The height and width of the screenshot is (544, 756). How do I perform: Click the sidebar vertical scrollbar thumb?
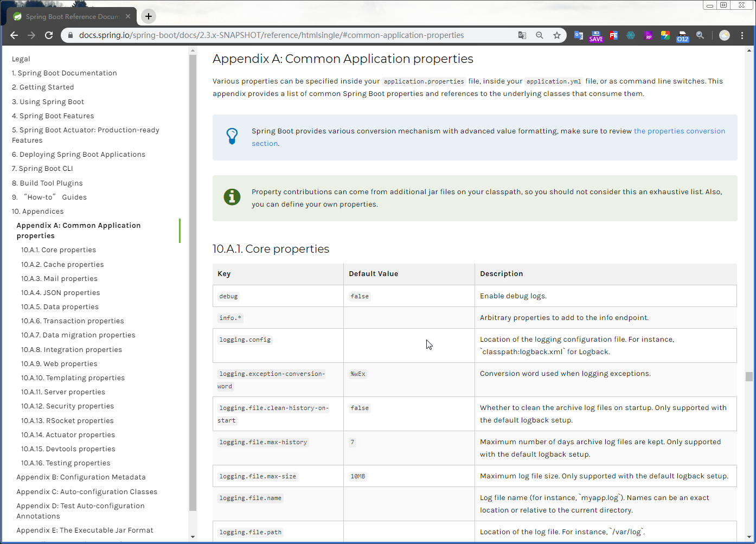tap(193, 283)
